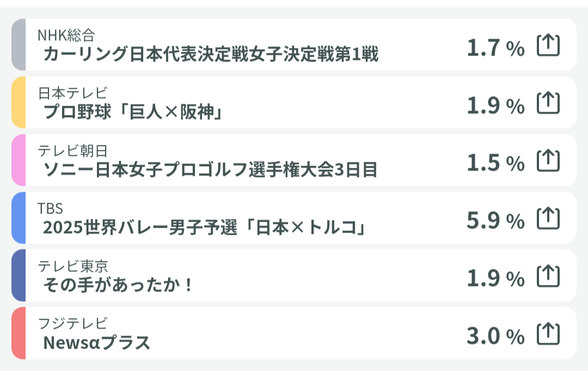Viewport: 588px width, 383px height.
Task: Open プロ野球「巨人×阪神」 program entry
Action: [x=134, y=112]
